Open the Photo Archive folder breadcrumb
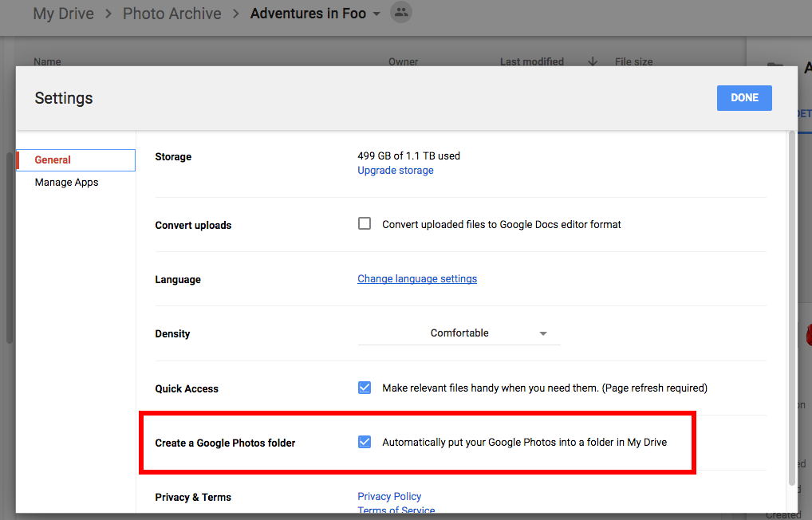Viewport: 812px width, 520px height. tap(171, 13)
